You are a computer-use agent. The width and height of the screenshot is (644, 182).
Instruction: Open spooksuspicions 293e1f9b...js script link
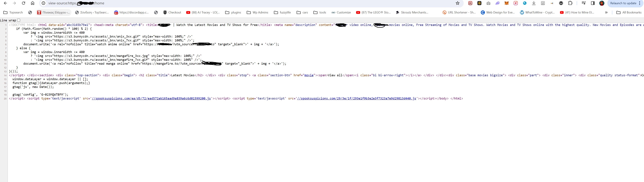click(x=357, y=98)
